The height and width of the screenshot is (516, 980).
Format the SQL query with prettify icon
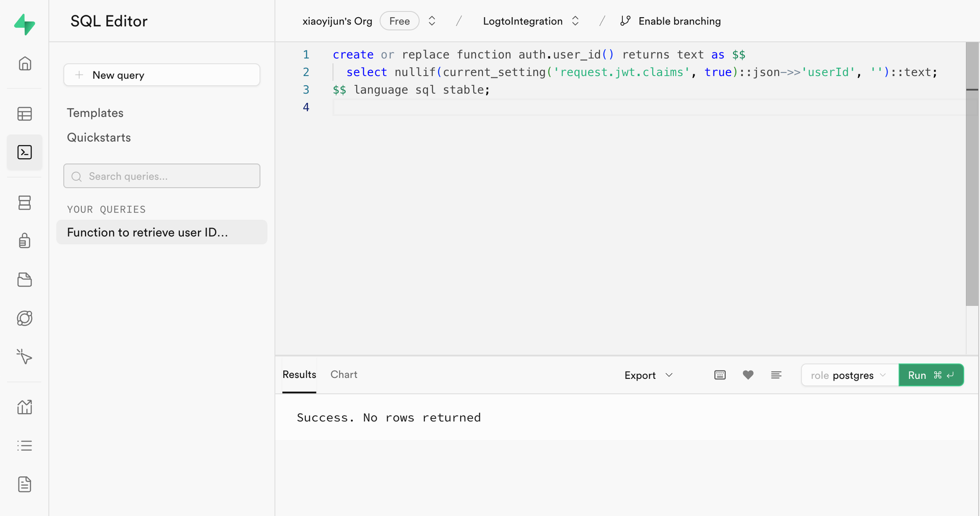click(776, 375)
